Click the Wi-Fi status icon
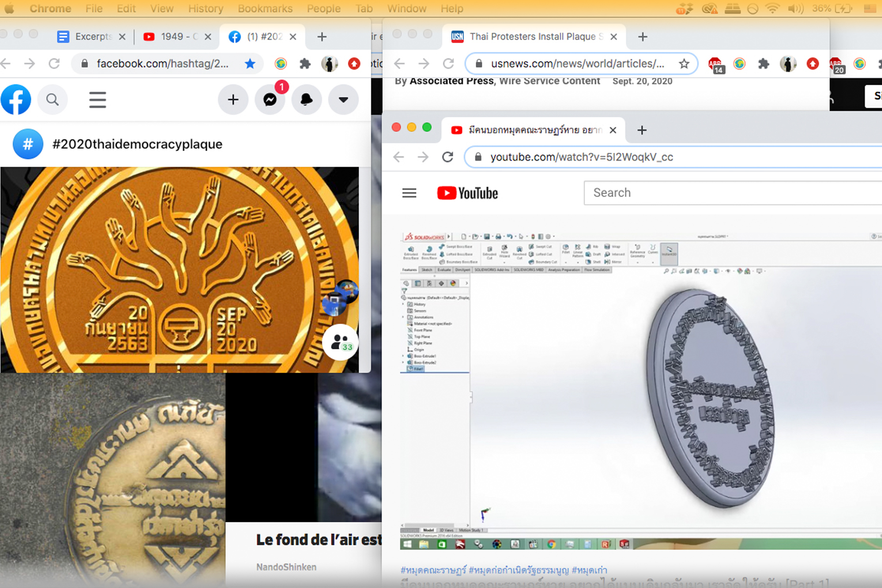Screen dimensions: 882x588 coord(772,8)
